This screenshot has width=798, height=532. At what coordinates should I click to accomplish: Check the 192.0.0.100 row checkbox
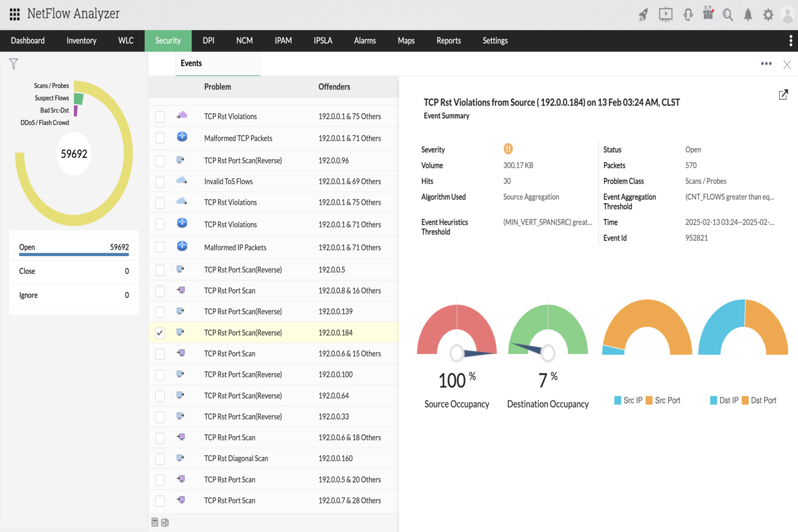tap(160, 375)
